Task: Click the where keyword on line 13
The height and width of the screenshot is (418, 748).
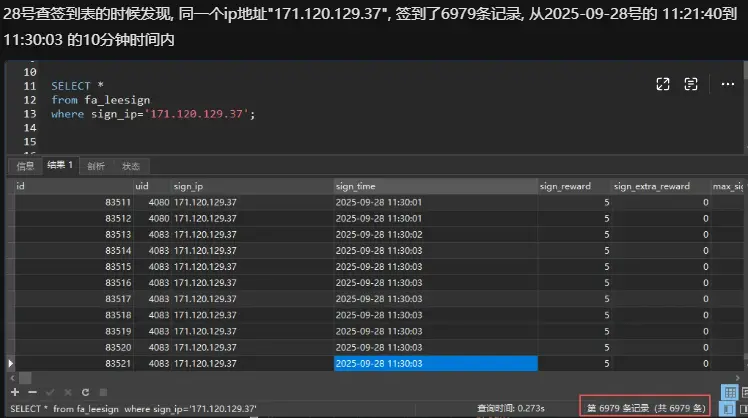Action: 67,114
